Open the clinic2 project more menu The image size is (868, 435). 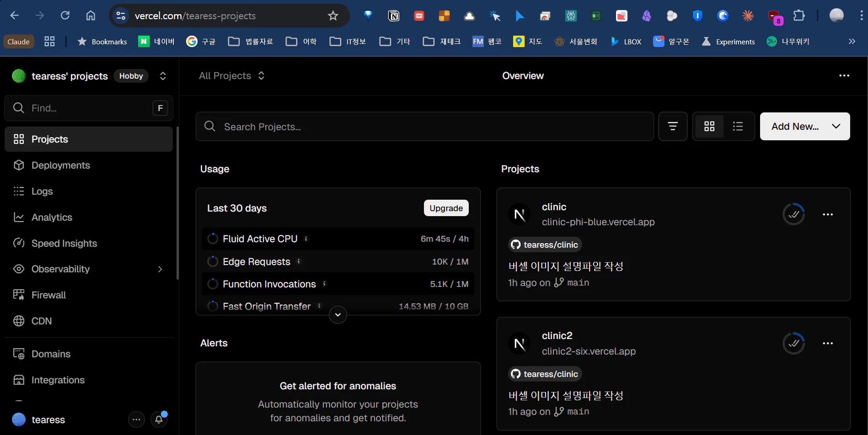click(x=828, y=344)
